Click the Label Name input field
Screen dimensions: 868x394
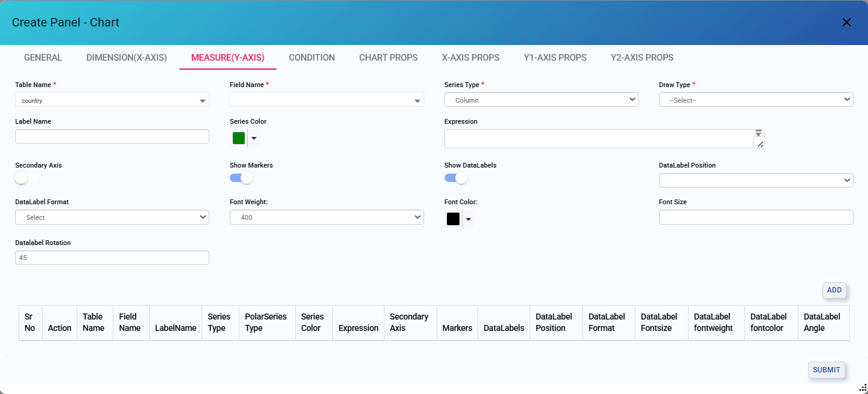(x=112, y=136)
